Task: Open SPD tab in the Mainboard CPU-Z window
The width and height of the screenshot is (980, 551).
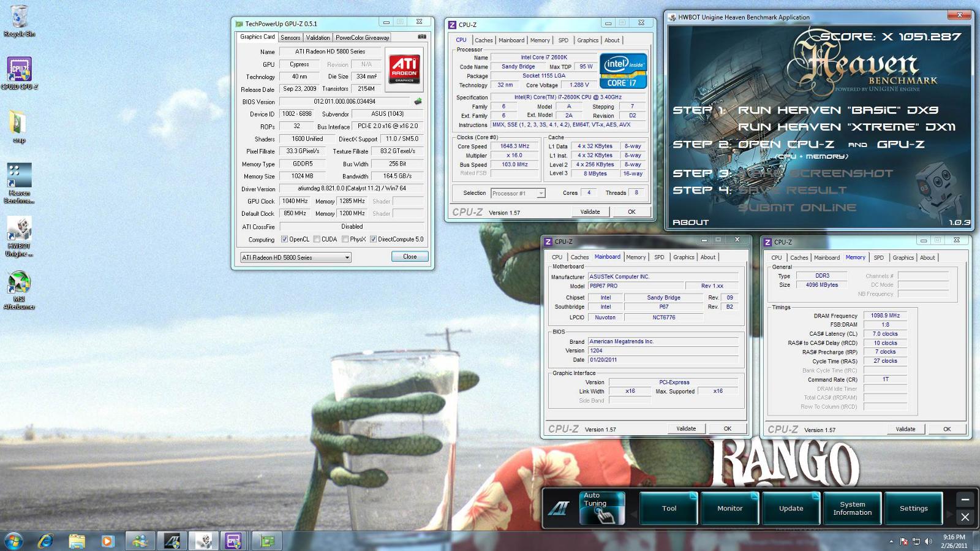Action: tap(659, 257)
